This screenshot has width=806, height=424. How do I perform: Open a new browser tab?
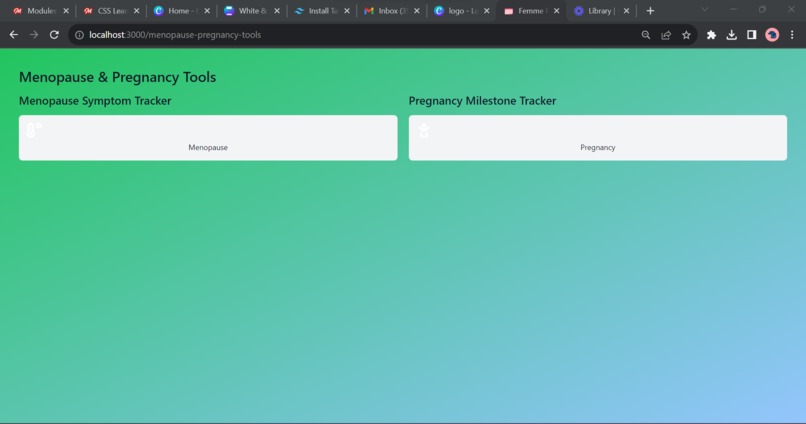(650, 11)
